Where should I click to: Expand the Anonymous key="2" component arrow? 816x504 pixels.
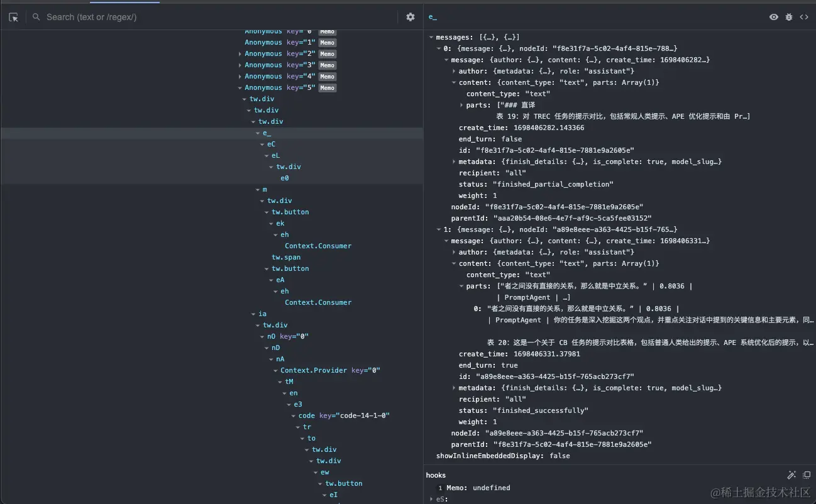(240, 54)
